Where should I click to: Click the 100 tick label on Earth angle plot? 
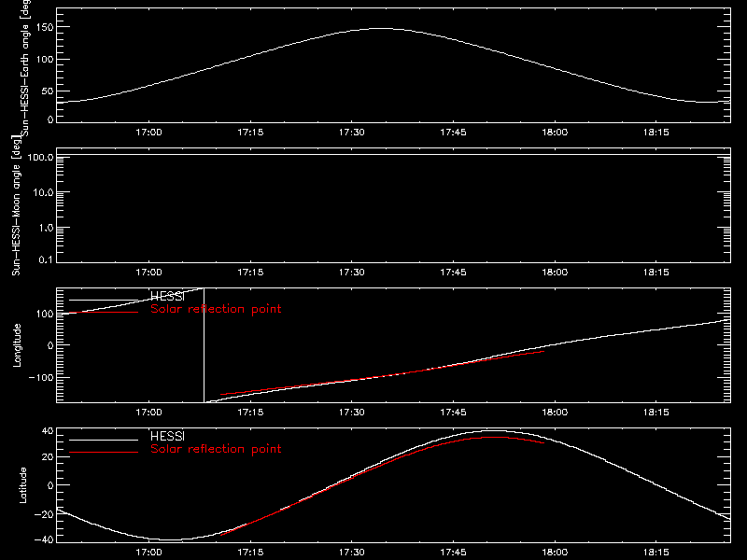click(x=44, y=59)
